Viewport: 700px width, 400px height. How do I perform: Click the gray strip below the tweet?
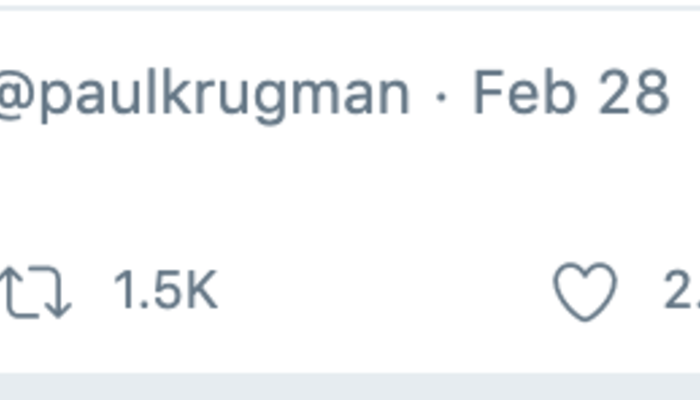[350, 387]
